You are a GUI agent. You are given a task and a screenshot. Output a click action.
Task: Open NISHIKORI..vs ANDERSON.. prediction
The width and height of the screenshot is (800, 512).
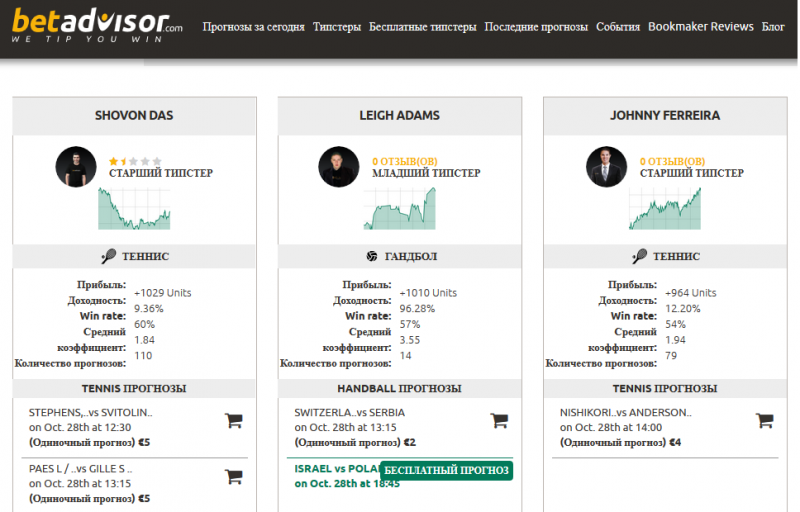(x=626, y=413)
